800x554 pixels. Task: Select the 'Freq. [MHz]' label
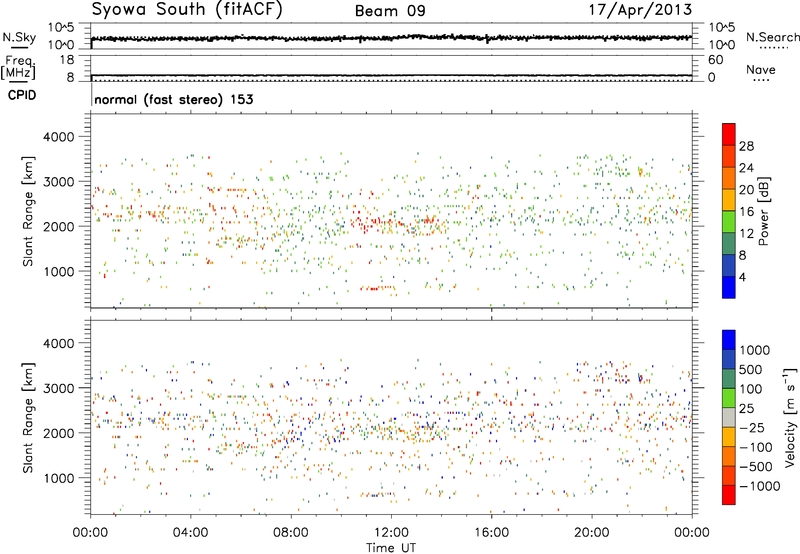18,67
